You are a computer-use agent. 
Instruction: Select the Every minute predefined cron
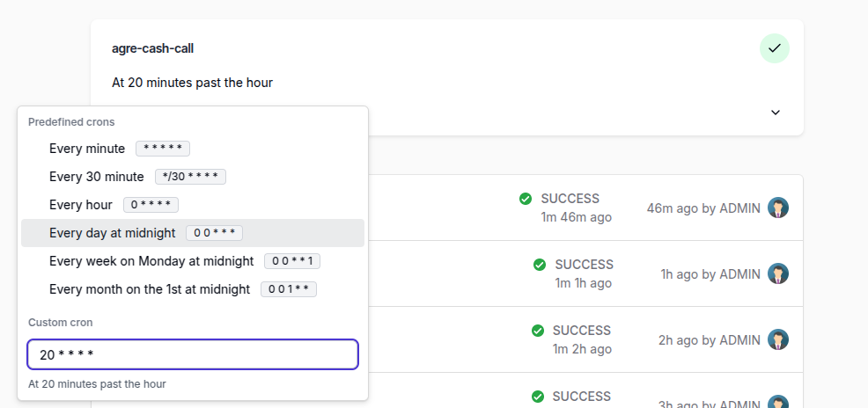click(193, 149)
